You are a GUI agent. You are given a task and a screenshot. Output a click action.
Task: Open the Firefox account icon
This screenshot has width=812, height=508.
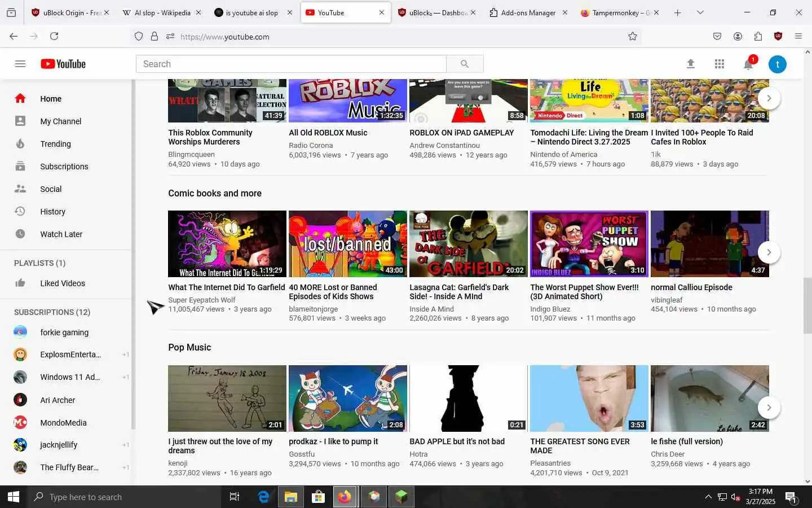tap(738, 36)
